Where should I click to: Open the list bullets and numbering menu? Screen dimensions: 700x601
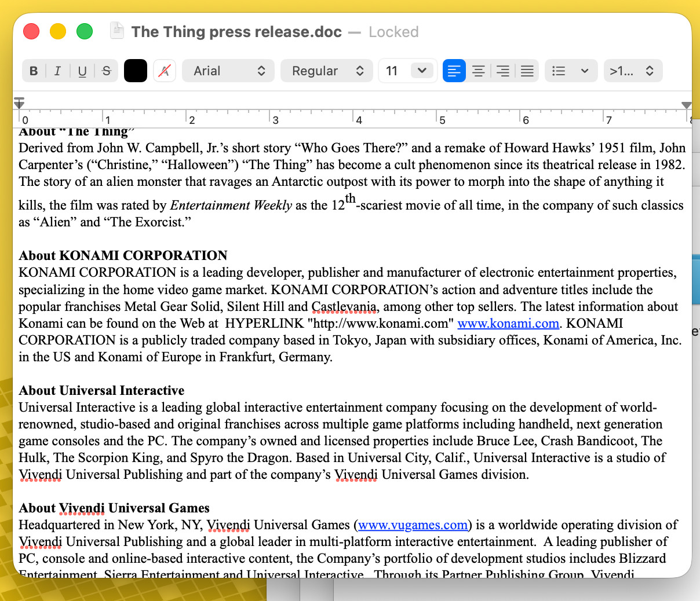click(x=571, y=71)
